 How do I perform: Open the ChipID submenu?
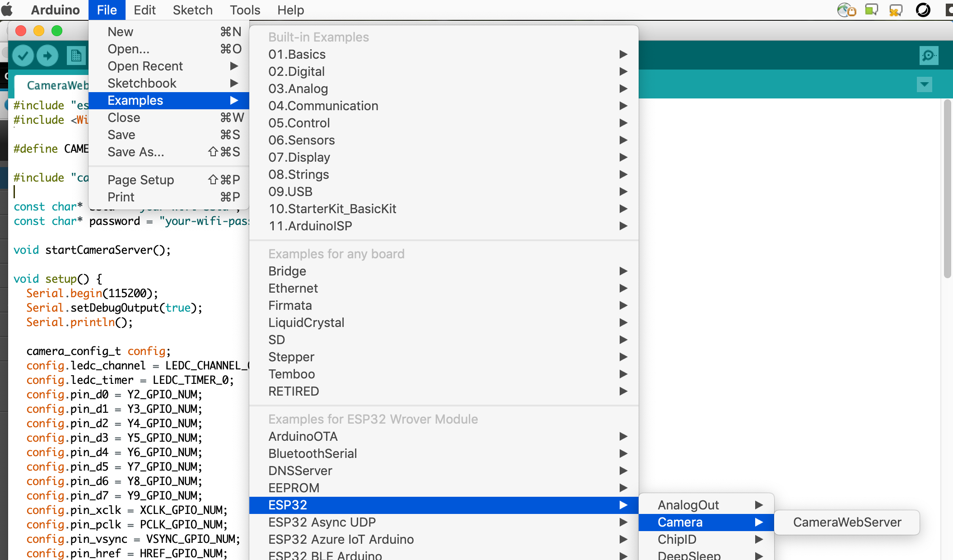pyautogui.click(x=706, y=539)
